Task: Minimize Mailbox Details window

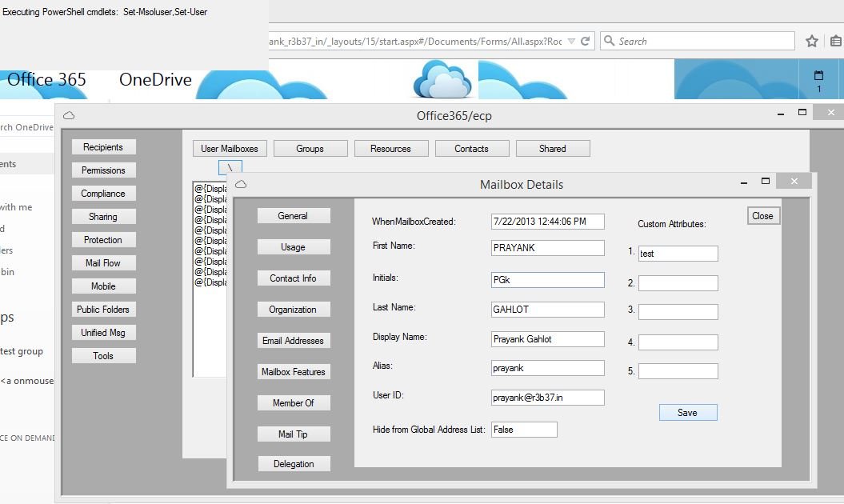Action: point(744,182)
